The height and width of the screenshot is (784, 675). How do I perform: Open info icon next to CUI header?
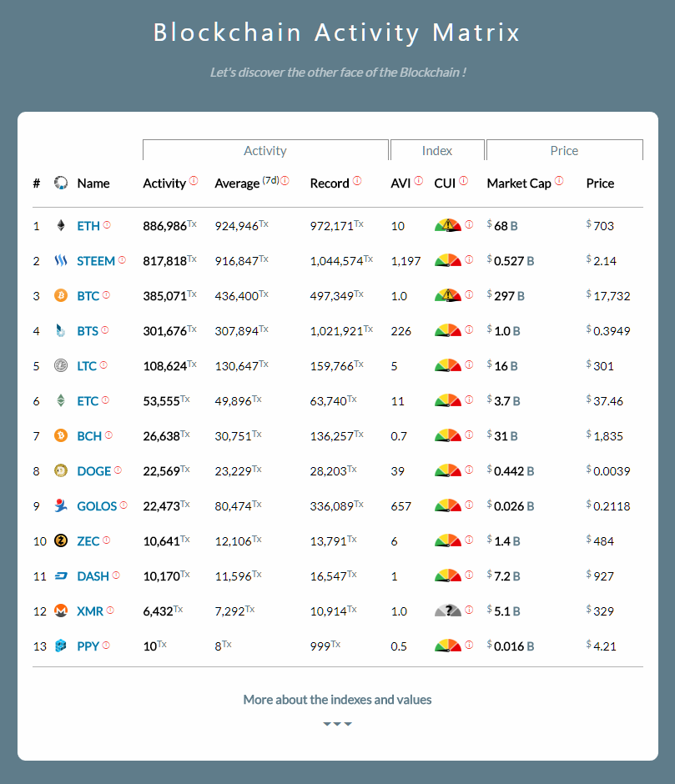click(463, 180)
